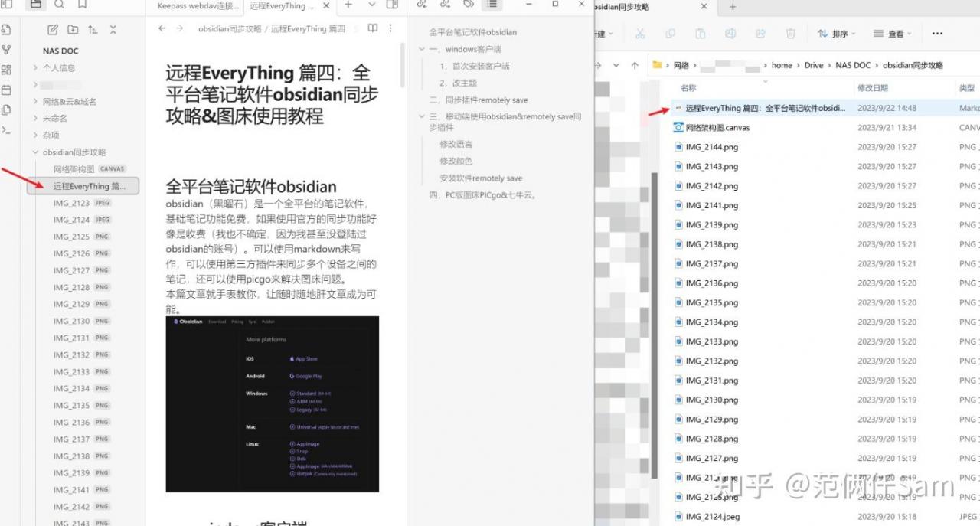980x526 pixels.
Task: Collapse all folders in Obsidian's file tree
Action: pyautogui.click(x=113, y=30)
